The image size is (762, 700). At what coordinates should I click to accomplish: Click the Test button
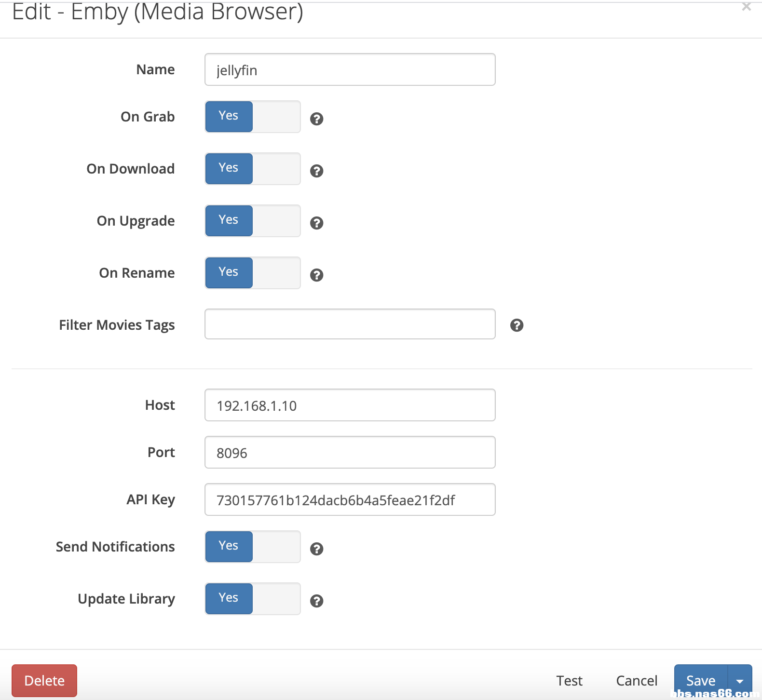point(569,681)
